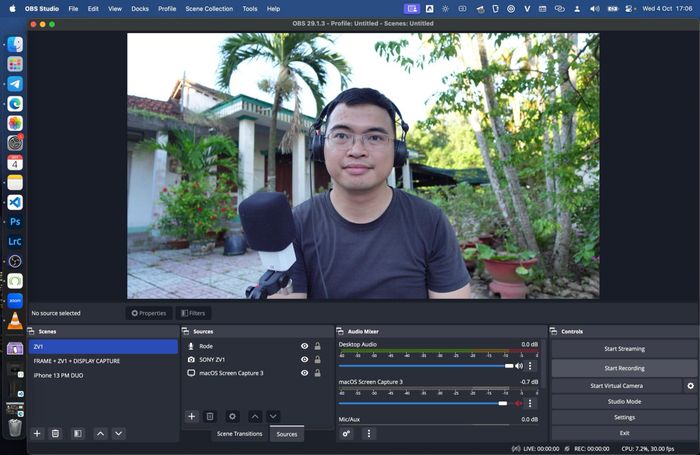Add a new scene with plus icon
Image resolution: width=700 pixels, height=455 pixels.
click(37, 433)
